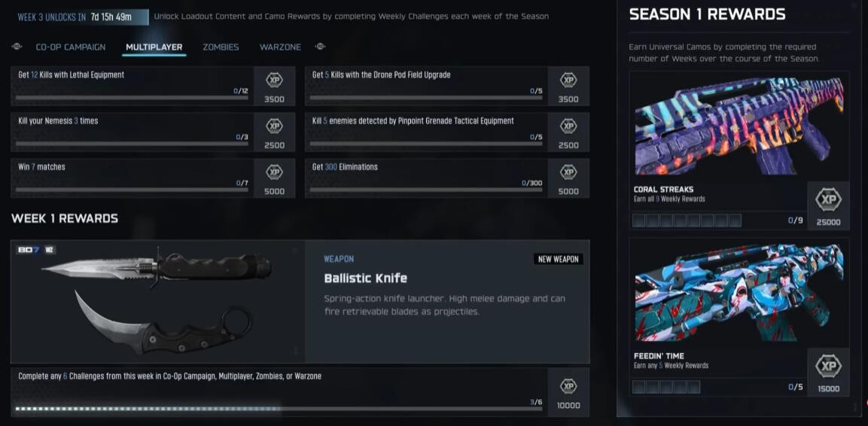Click the NEW WEAPON badge

[x=558, y=259]
